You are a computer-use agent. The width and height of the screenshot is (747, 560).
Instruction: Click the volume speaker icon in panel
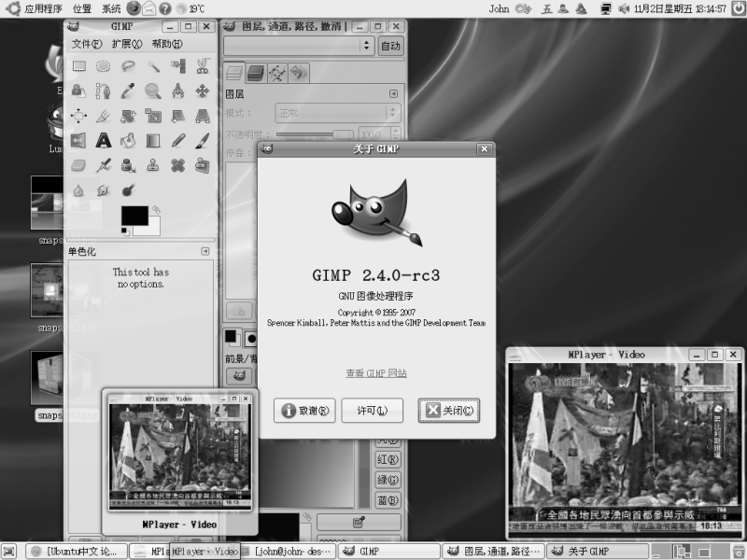(624, 8)
